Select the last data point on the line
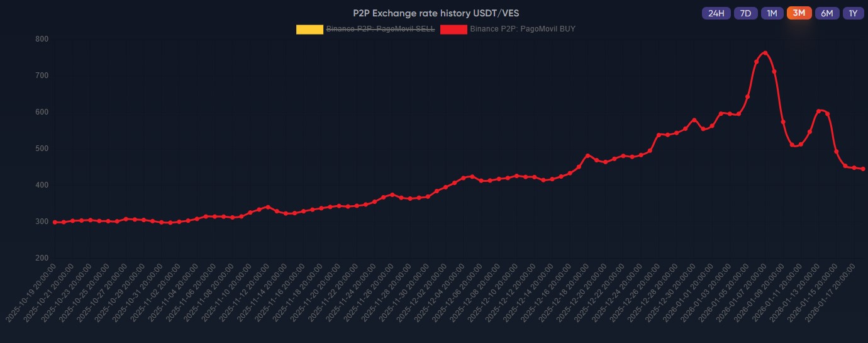This screenshot has height=343, width=868. coord(863,169)
